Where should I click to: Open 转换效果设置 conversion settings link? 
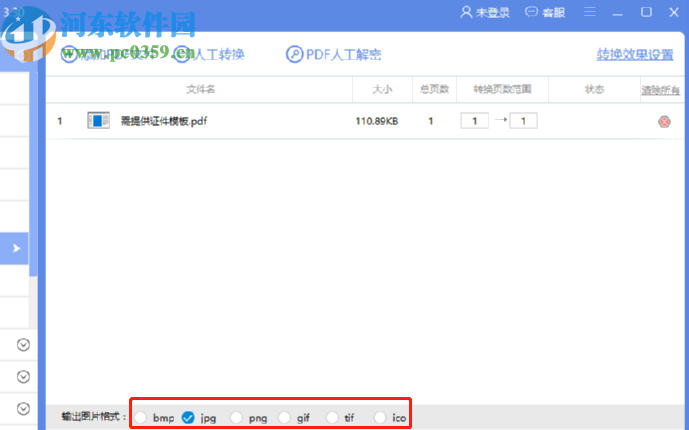pyautogui.click(x=635, y=54)
